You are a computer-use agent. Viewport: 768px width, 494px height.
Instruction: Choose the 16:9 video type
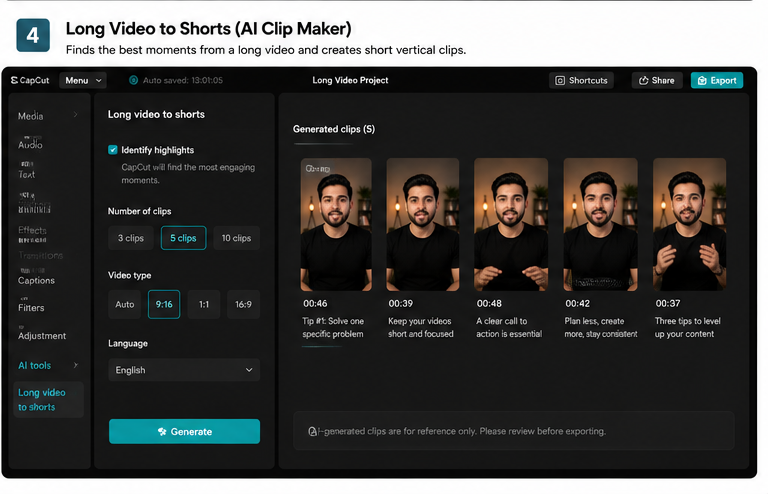tap(243, 304)
